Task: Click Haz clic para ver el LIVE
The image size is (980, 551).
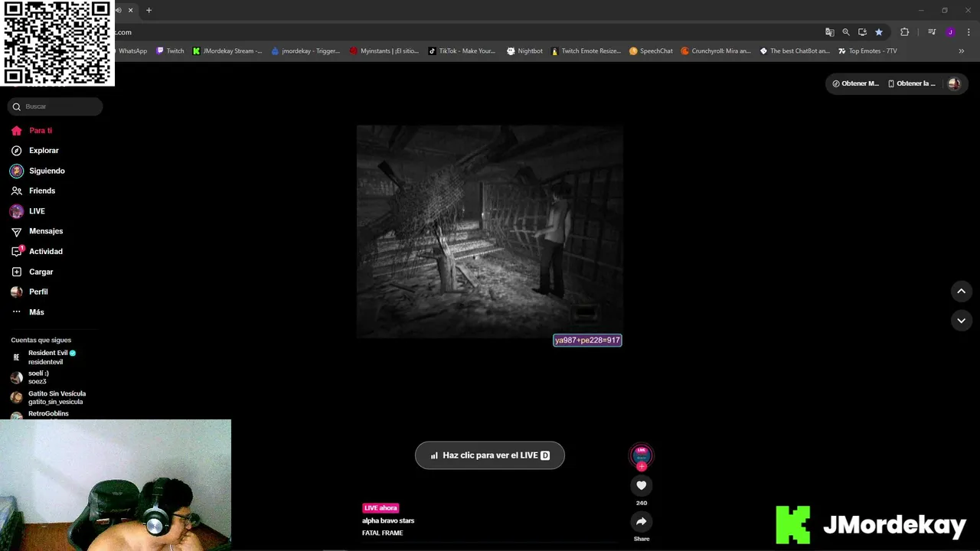Action: (490, 455)
